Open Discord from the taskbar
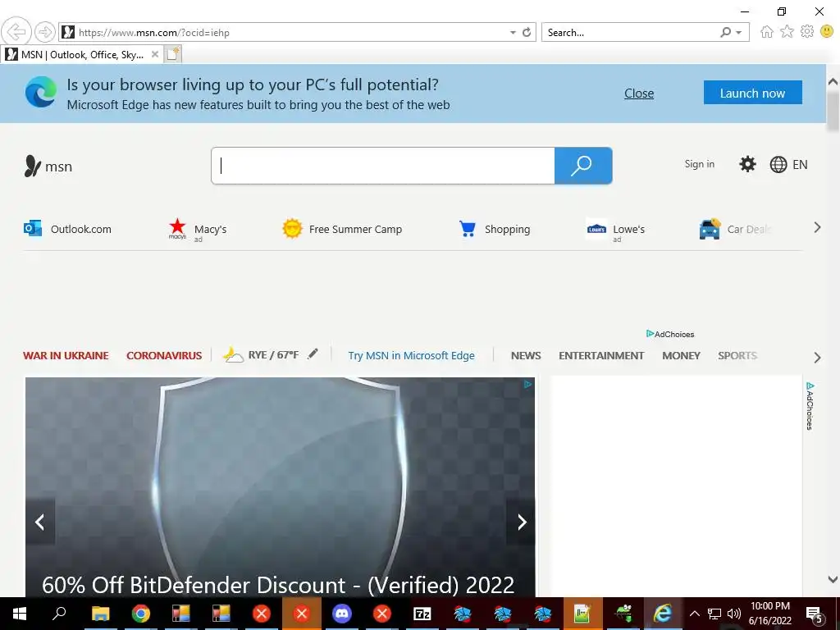Viewport: 840px width, 630px height. coord(342,614)
